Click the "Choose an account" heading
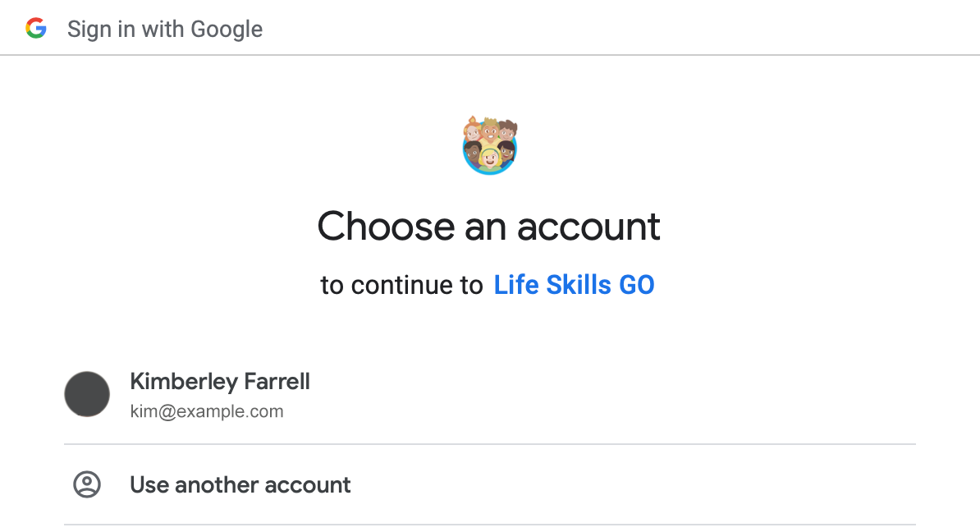Screen dimensions: 980x532 489,226
